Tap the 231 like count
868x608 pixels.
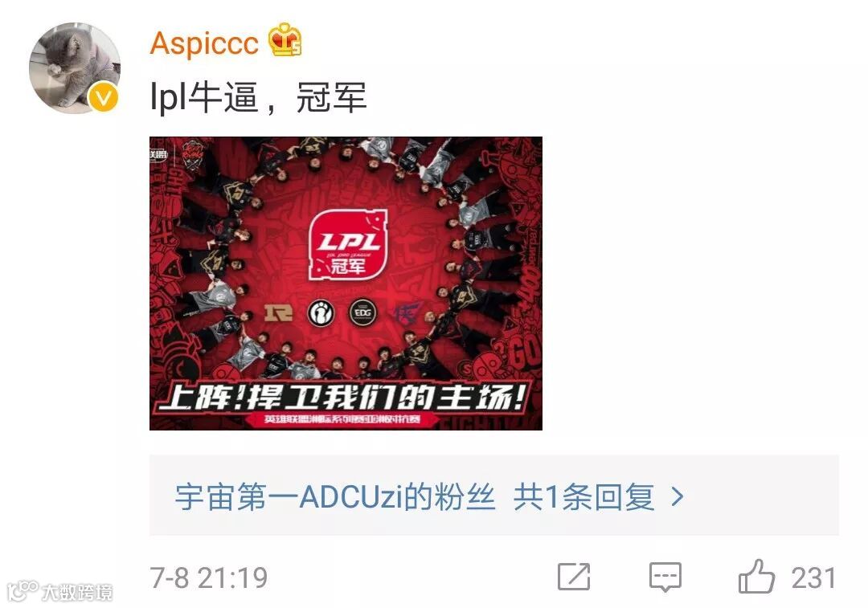tap(813, 578)
